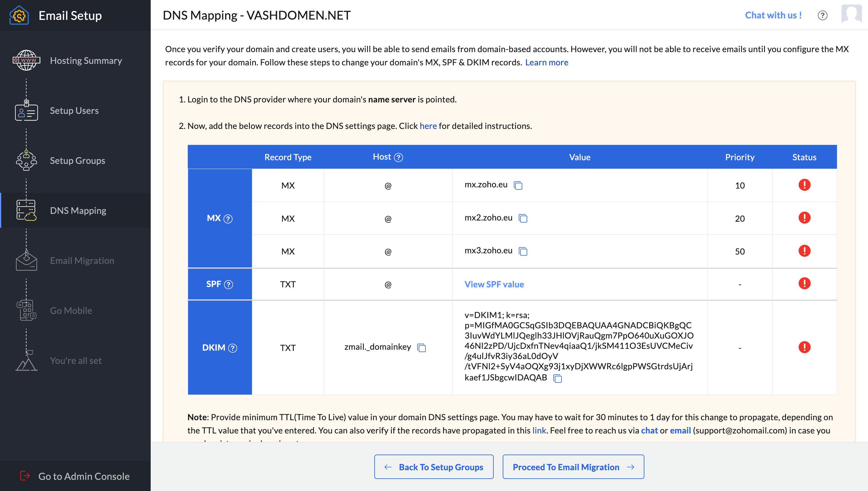Viewport: 868px width, 491px height.
Task: Open the propagation check 'link'
Action: 539,431
